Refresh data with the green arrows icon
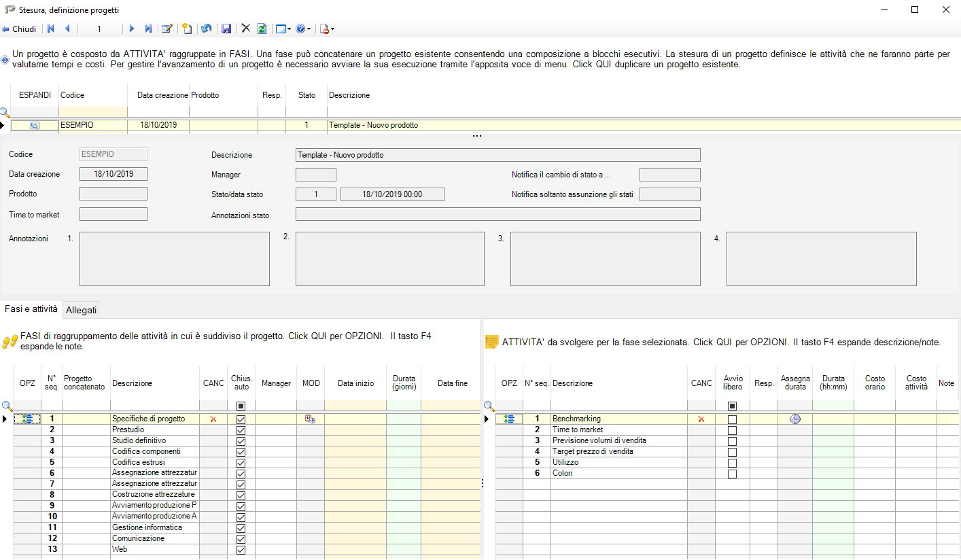The width and height of the screenshot is (961, 560). click(x=262, y=29)
